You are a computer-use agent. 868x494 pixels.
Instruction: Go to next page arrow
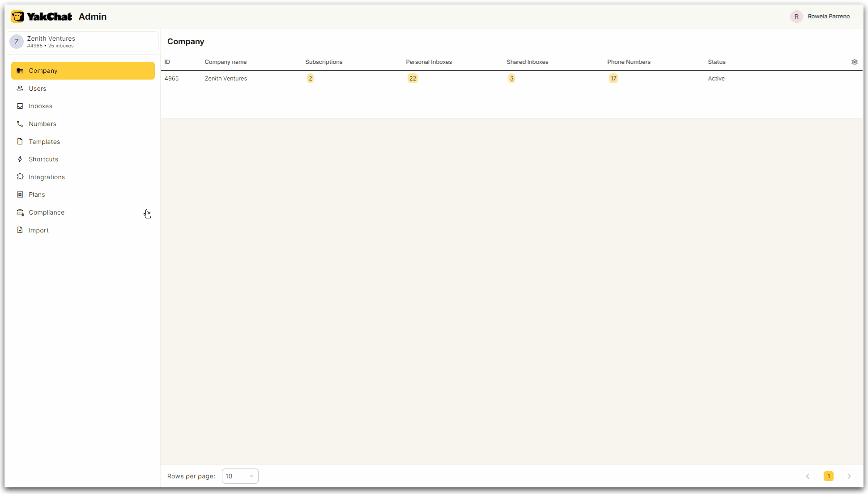coord(849,476)
